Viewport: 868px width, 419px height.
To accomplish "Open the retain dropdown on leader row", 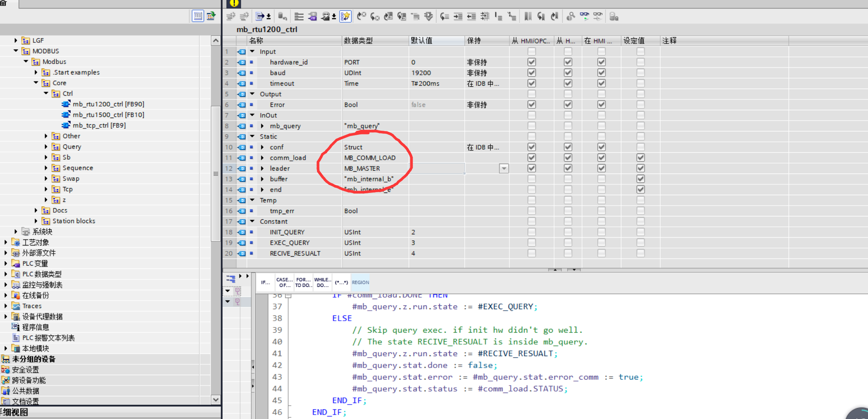I will click(504, 168).
